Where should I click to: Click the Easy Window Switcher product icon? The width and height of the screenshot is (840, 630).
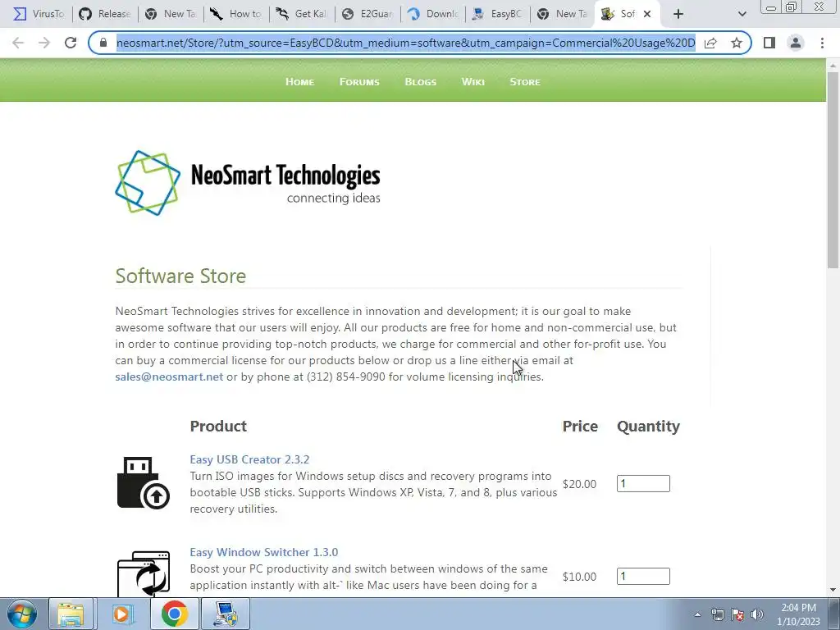[x=143, y=573]
